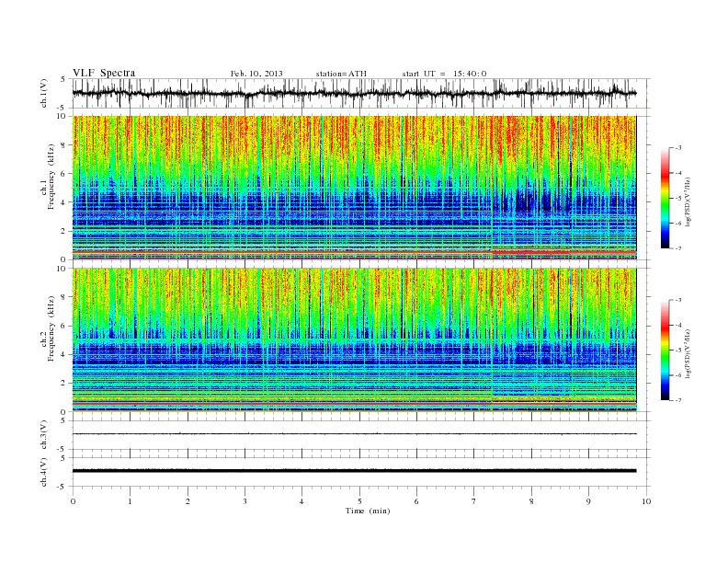Screen dimensions: 728x563
Task: Click the color scale bar beside ch.2 spectrogram
Action: pyautogui.click(x=665, y=350)
